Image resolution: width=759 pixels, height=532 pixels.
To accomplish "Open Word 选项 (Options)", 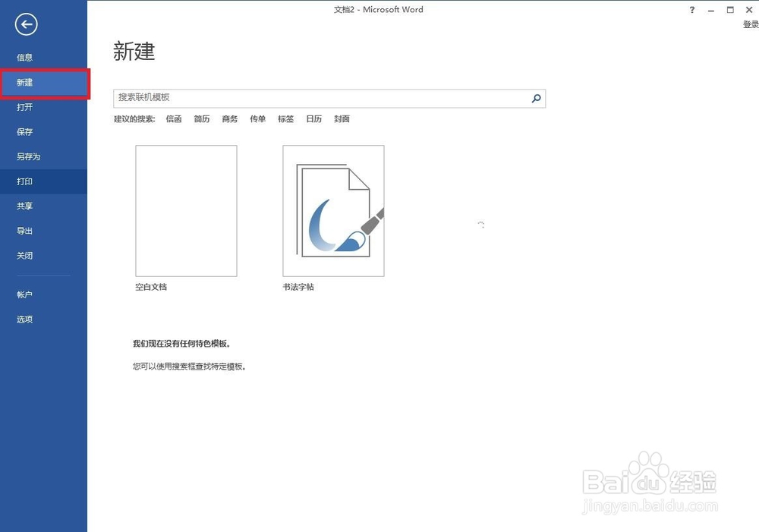I will [24, 319].
